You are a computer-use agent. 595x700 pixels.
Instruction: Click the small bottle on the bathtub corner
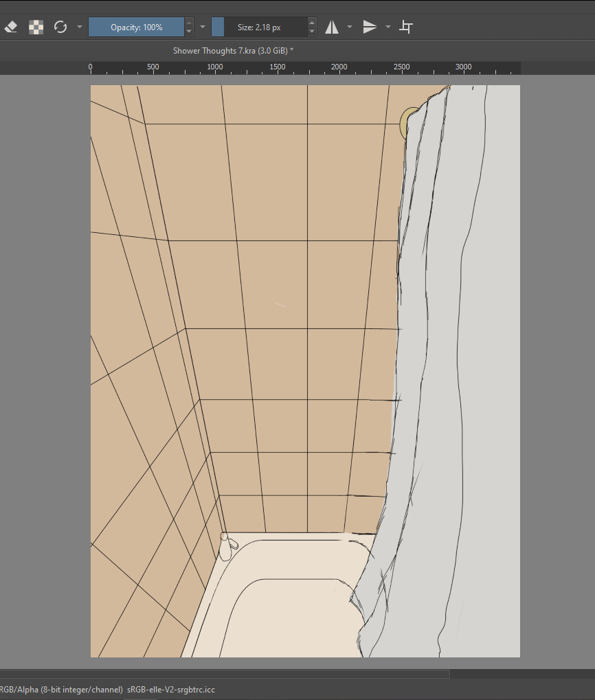[226, 547]
